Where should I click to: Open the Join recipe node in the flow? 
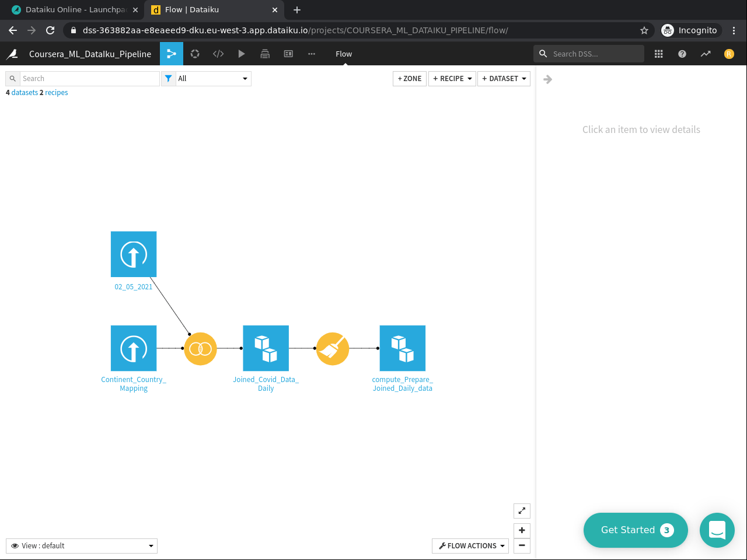point(200,348)
